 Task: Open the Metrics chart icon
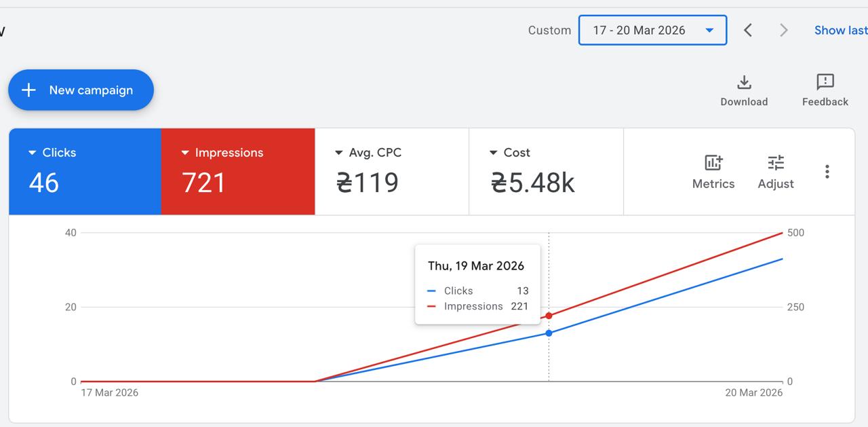coord(713,163)
